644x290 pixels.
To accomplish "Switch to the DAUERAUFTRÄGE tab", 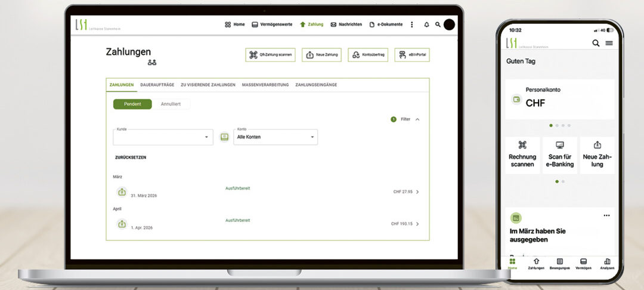I will tap(157, 85).
